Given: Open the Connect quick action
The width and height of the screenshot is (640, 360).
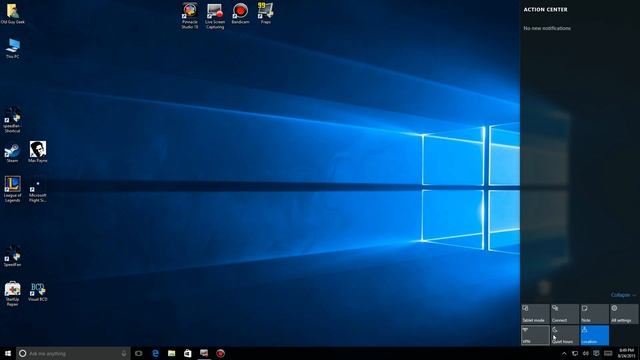Looking at the screenshot, I should coord(564,314).
